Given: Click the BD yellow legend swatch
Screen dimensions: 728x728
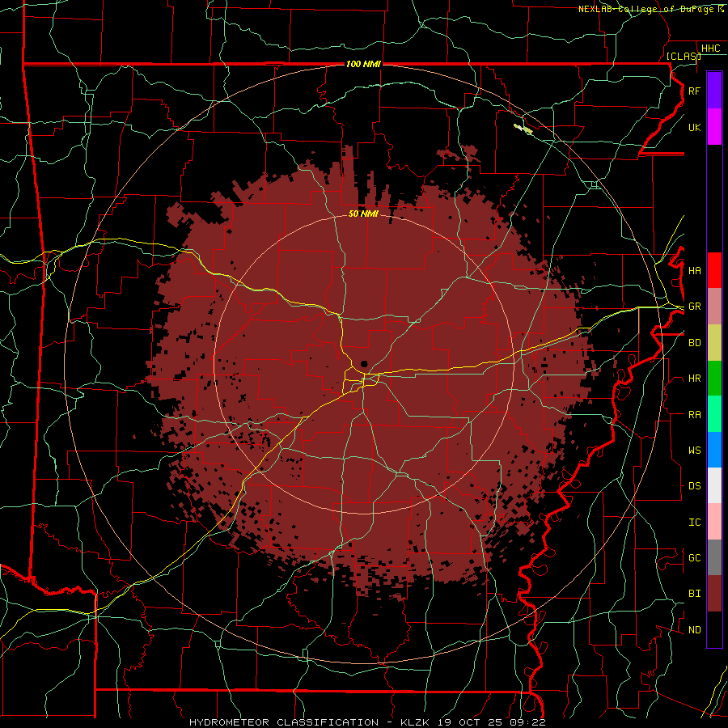Looking at the screenshot, I should pyautogui.click(x=714, y=343).
